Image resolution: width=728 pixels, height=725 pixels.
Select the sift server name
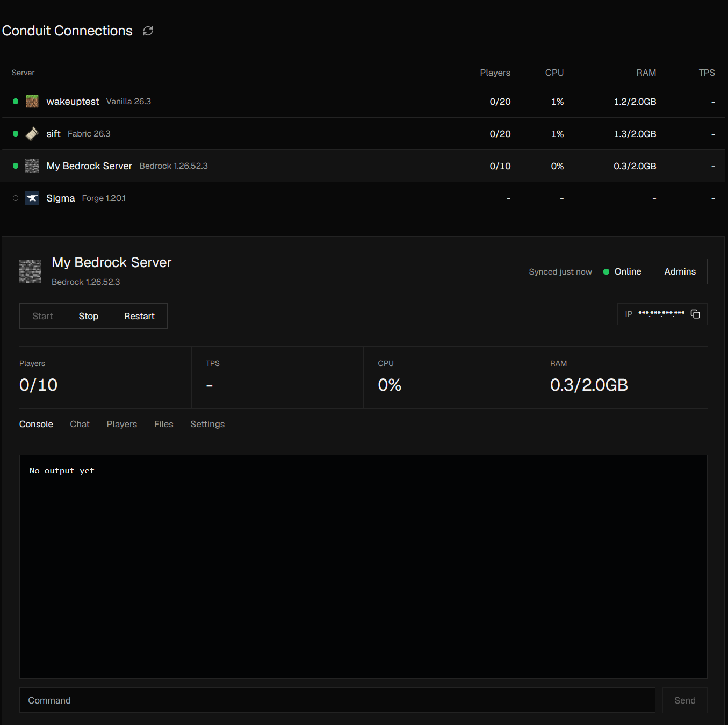(53, 134)
